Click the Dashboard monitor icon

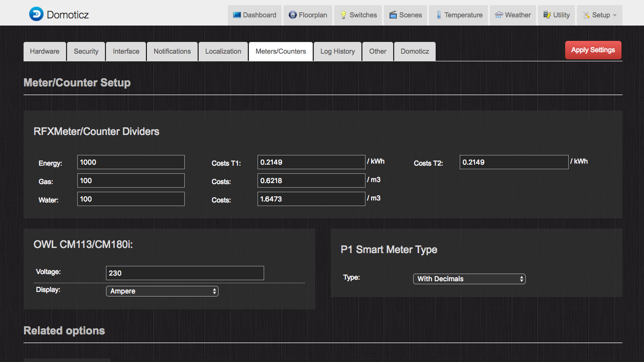(x=237, y=15)
